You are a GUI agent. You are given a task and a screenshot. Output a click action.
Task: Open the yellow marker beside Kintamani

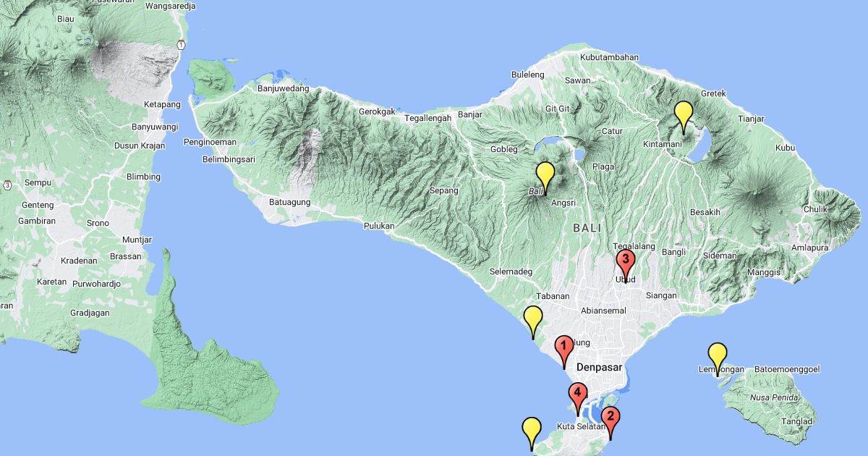pos(684,117)
